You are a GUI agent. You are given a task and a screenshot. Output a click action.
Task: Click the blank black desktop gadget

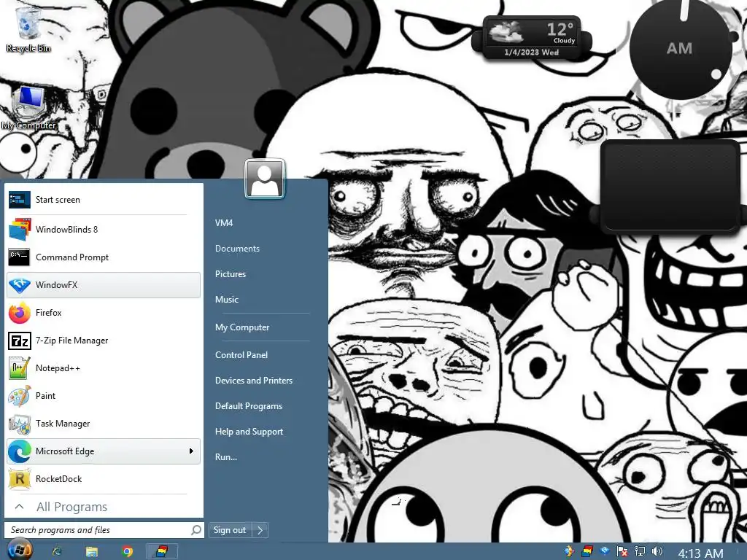(x=670, y=184)
